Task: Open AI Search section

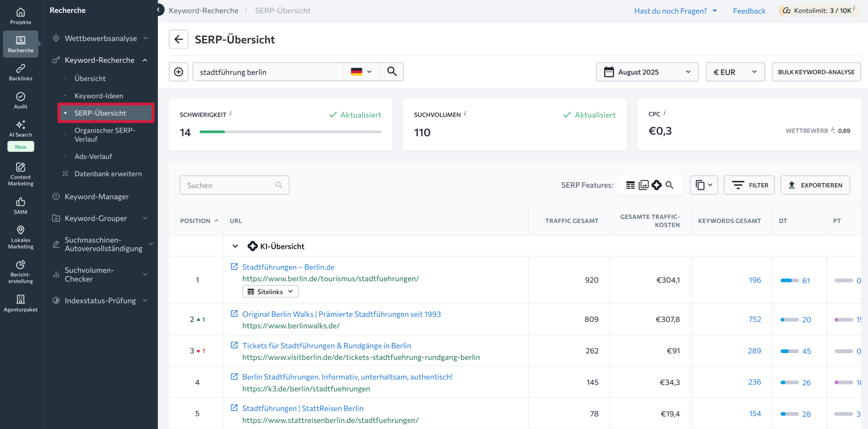Action: point(21,129)
